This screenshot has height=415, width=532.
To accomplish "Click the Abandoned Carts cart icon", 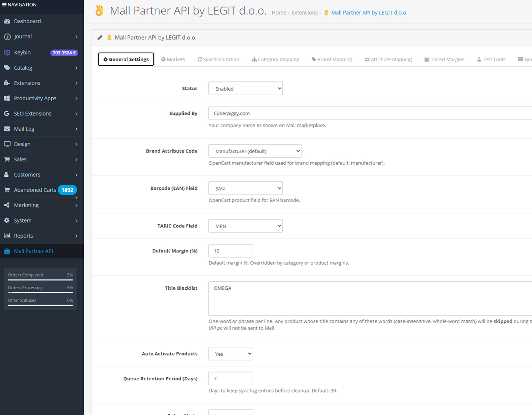I will click(7, 190).
